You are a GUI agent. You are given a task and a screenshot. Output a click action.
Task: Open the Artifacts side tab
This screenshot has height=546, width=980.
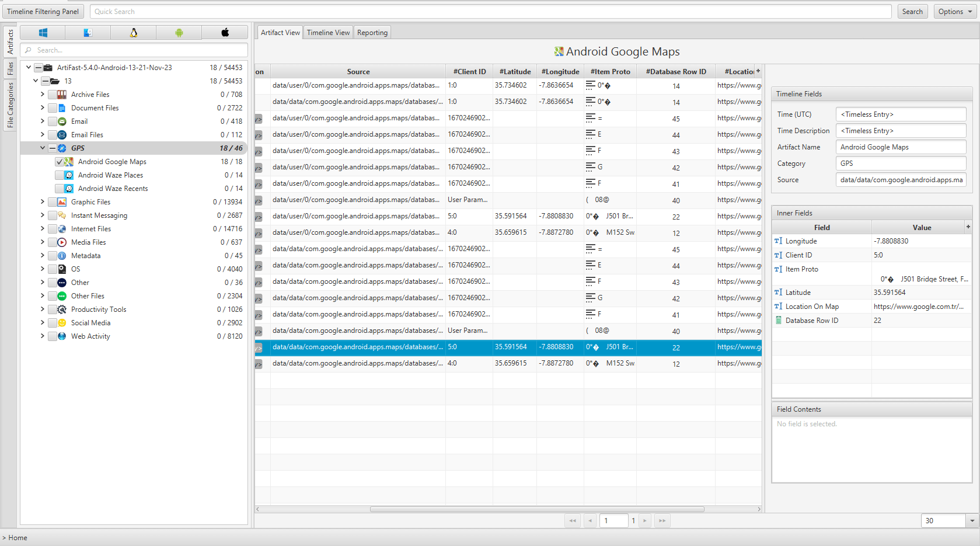click(10, 42)
